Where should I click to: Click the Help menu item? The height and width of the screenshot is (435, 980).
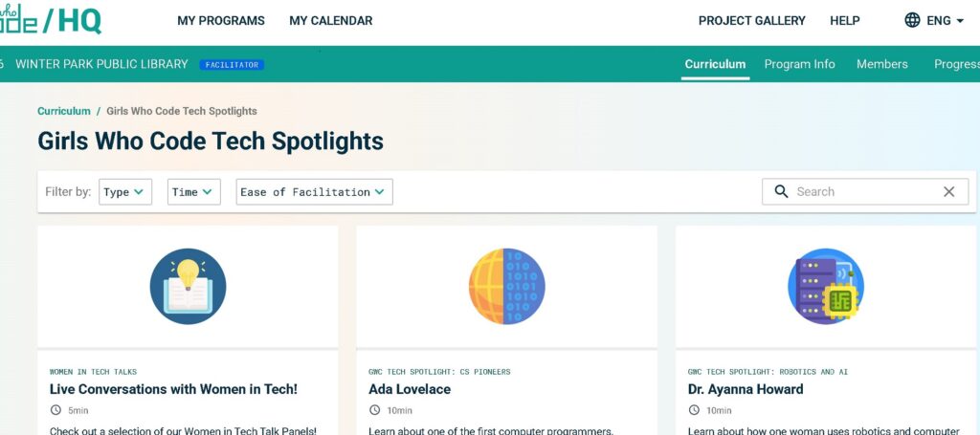[x=845, y=20]
